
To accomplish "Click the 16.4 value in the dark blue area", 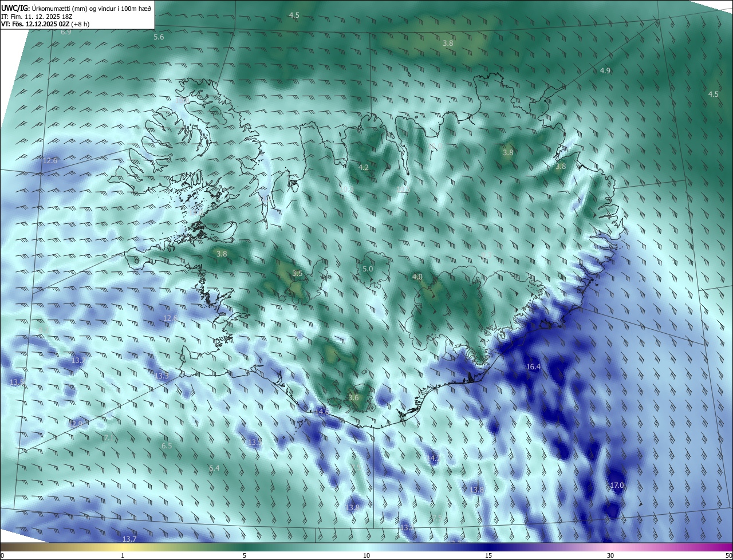I will pyautogui.click(x=533, y=366).
